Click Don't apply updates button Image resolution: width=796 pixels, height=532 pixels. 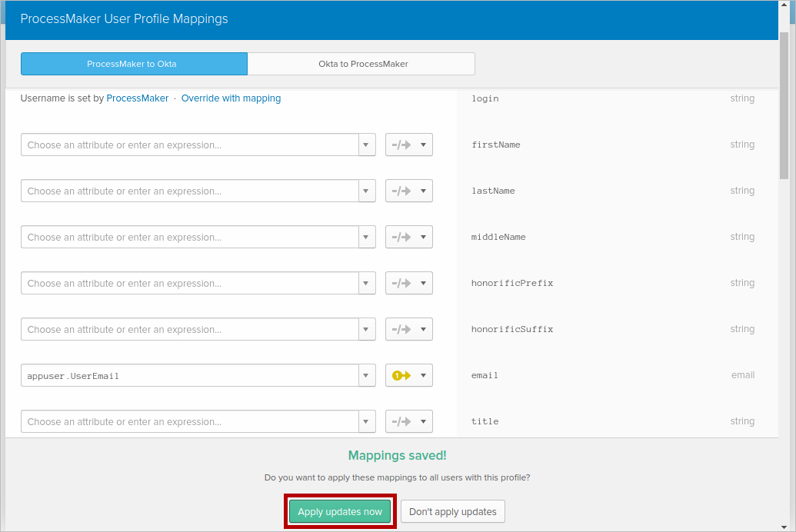click(x=452, y=511)
